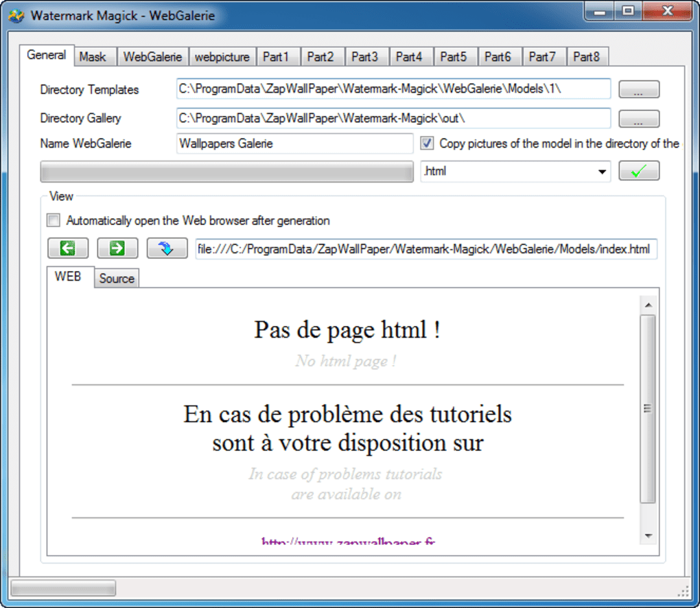Click the preview scrollbar up arrow
This screenshot has height=608, width=700.
649,305
